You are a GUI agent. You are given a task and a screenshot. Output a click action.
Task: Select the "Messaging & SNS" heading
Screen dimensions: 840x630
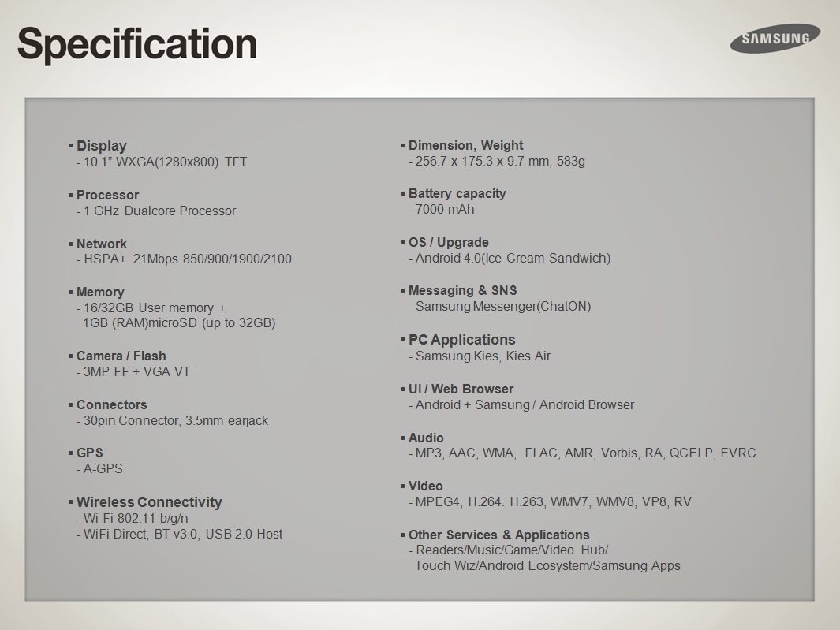pos(463,291)
